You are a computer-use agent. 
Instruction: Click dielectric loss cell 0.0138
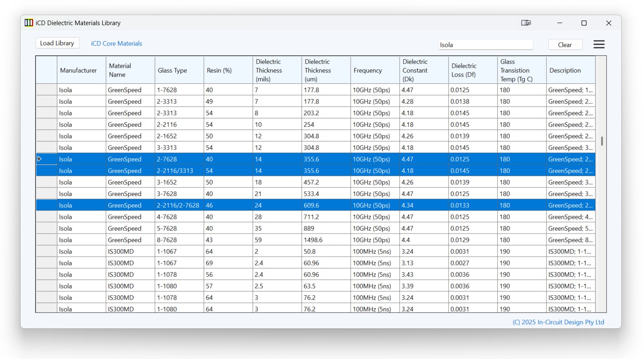click(473, 101)
